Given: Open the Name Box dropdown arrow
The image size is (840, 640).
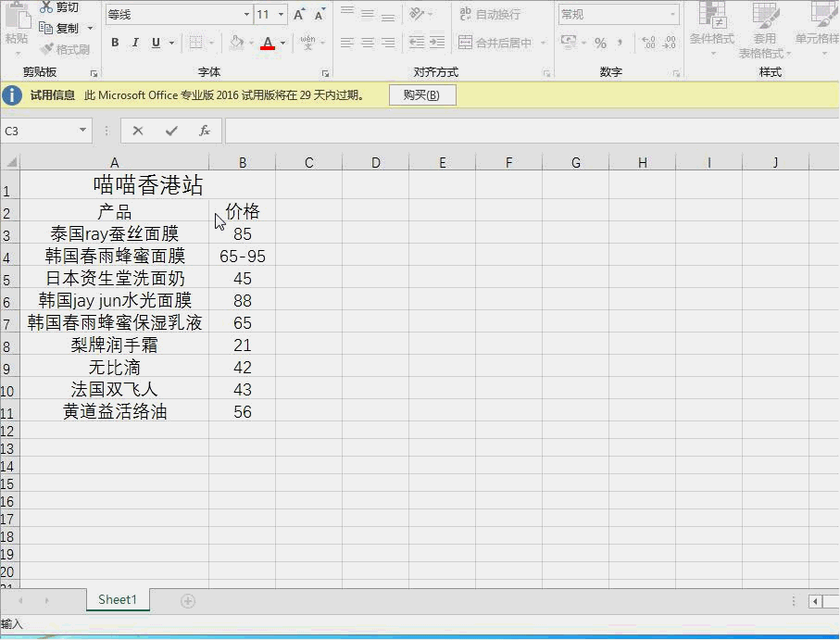Looking at the screenshot, I should pos(83,131).
